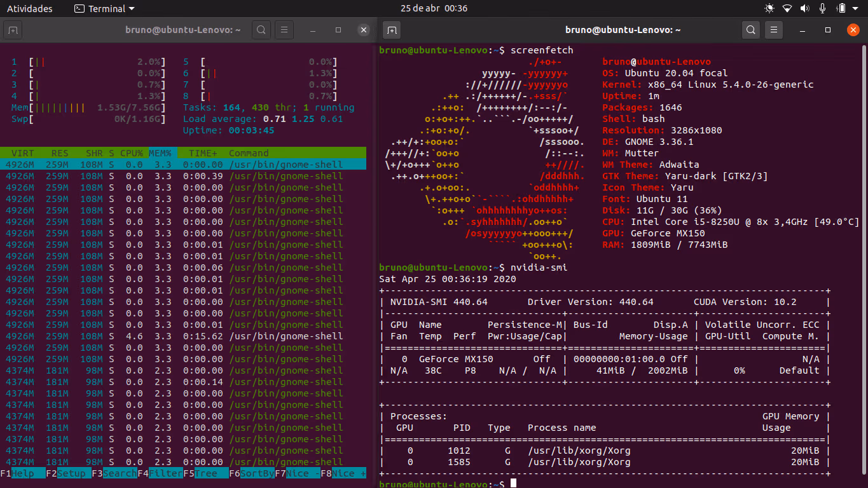
Task: Click GTK Theme: Yaru-dark line
Action: (x=685, y=176)
